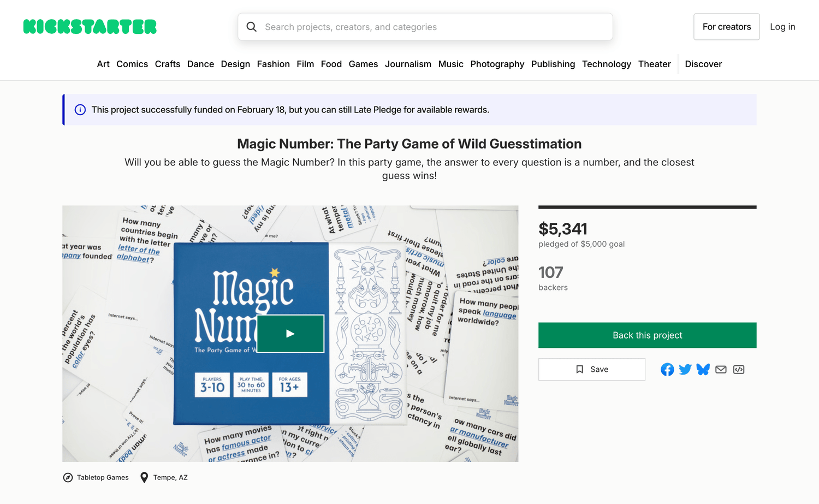This screenshot has height=504, width=819.
Task: Click the info icon in the funding banner
Action: pos(80,110)
